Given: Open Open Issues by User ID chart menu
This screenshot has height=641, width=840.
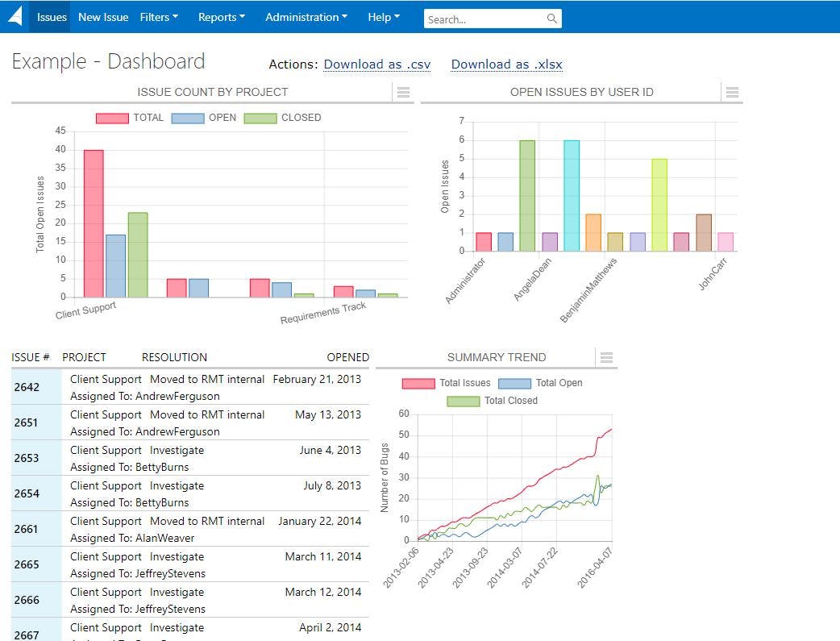Looking at the screenshot, I should pos(732,92).
